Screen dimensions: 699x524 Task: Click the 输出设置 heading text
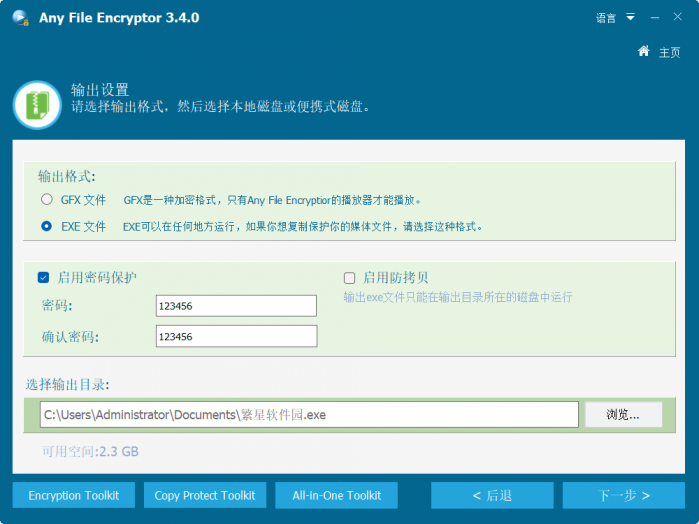tap(100, 90)
